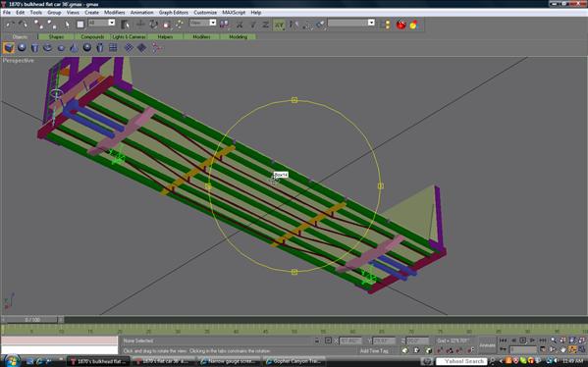Create a Box primitive
The height and width of the screenshot is (367, 588).
9,48
